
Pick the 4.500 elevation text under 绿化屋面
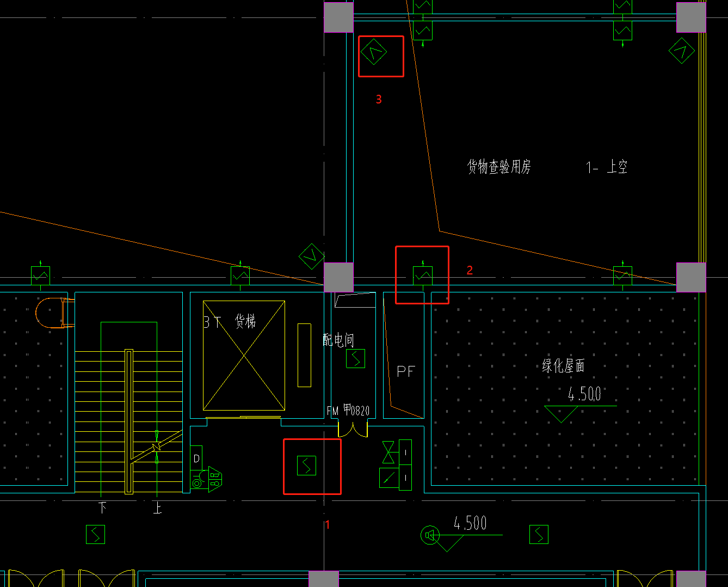pos(584,394)
